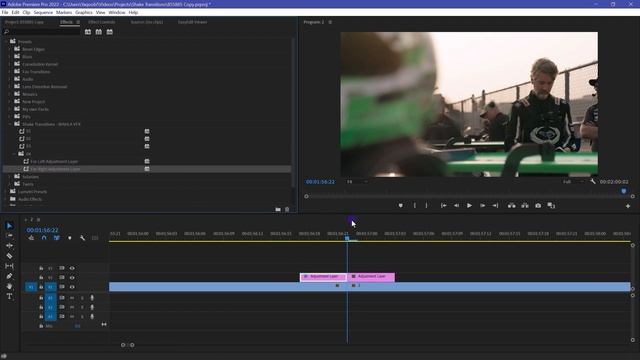Image resolution: width=640 pixels, height=360 pixels.
Task: Select the Slip tool
Action: (9, 266)
